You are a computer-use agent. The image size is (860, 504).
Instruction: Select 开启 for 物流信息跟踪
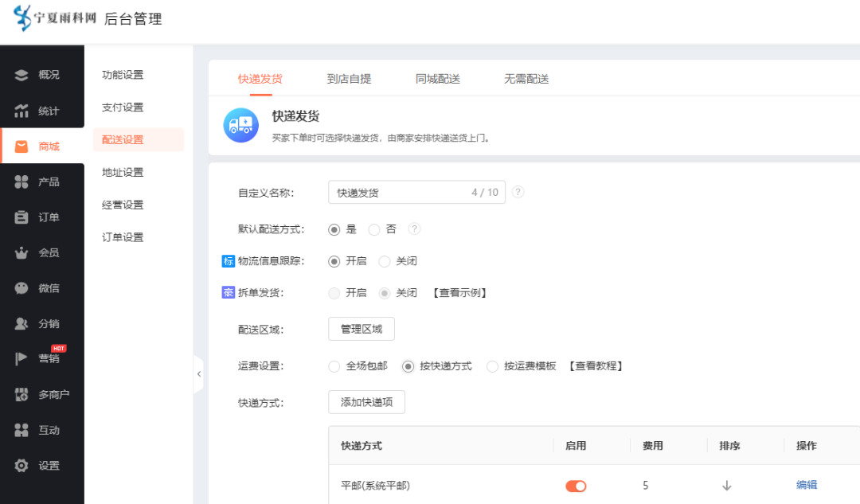pyautogui.click(x=334, y=261)
